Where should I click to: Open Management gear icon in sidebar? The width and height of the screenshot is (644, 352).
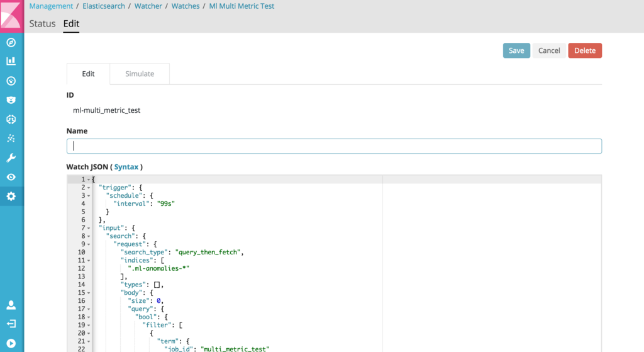(x=11, y=196)
